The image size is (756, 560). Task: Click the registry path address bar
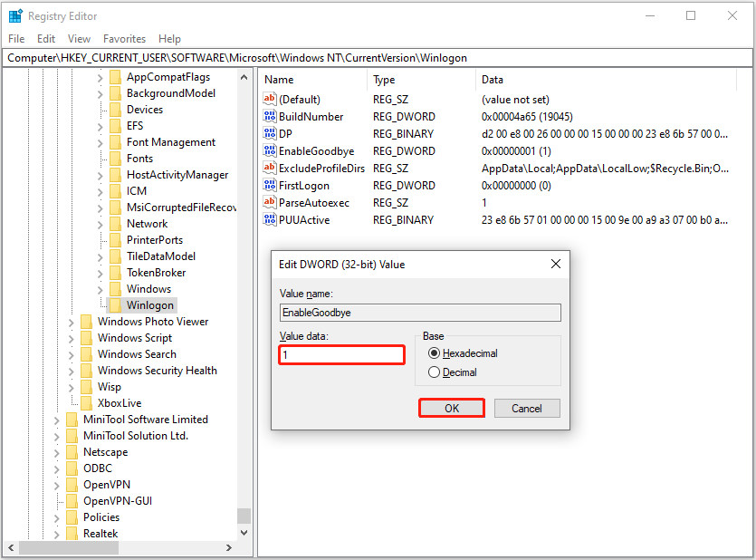click(378, 58)
